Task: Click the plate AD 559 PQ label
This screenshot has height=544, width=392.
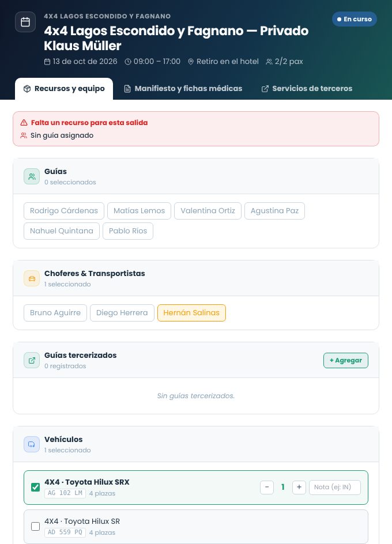Action: coord(65,532)
